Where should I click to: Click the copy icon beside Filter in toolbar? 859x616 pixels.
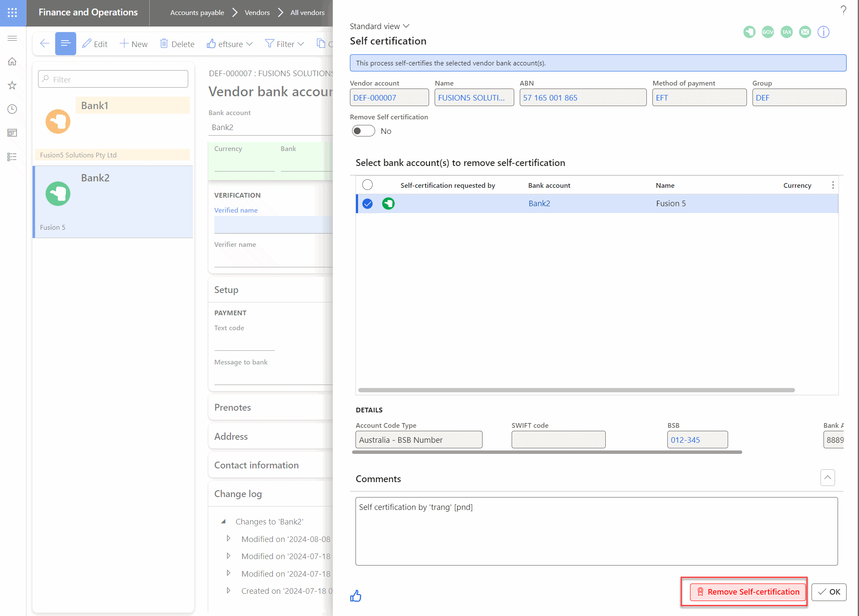tap(321, 44)
